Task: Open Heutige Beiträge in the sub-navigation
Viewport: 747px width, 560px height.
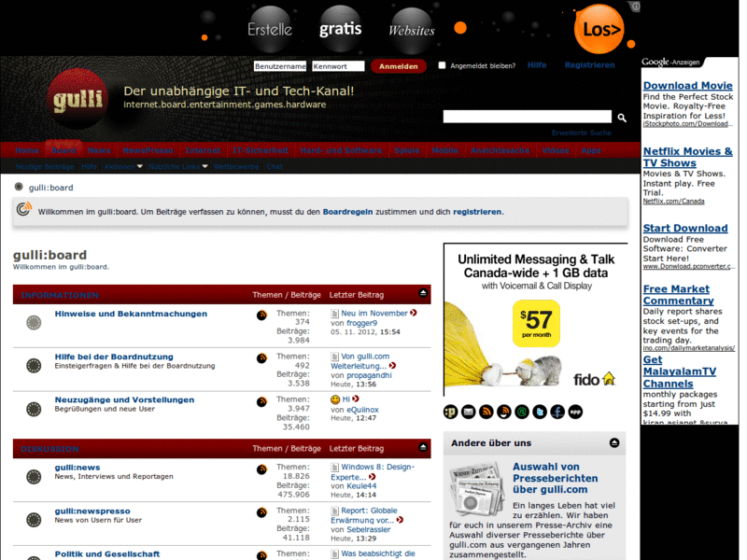Action: 45,167
